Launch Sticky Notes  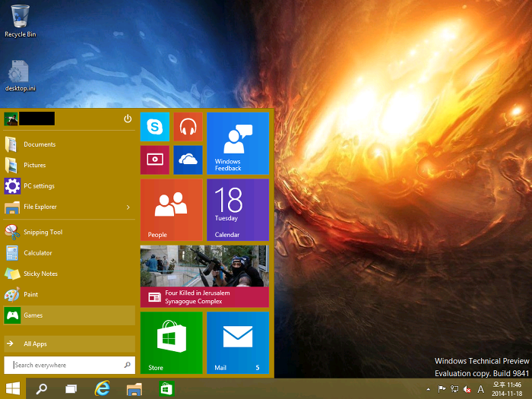(x=69, y=274)
